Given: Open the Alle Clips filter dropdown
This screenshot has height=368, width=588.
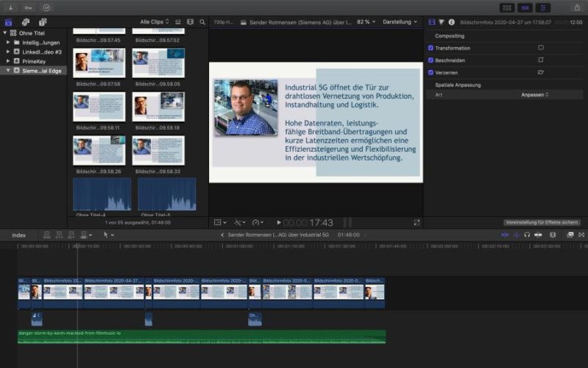Looking at the screenshot, I should tap(155, 22).
